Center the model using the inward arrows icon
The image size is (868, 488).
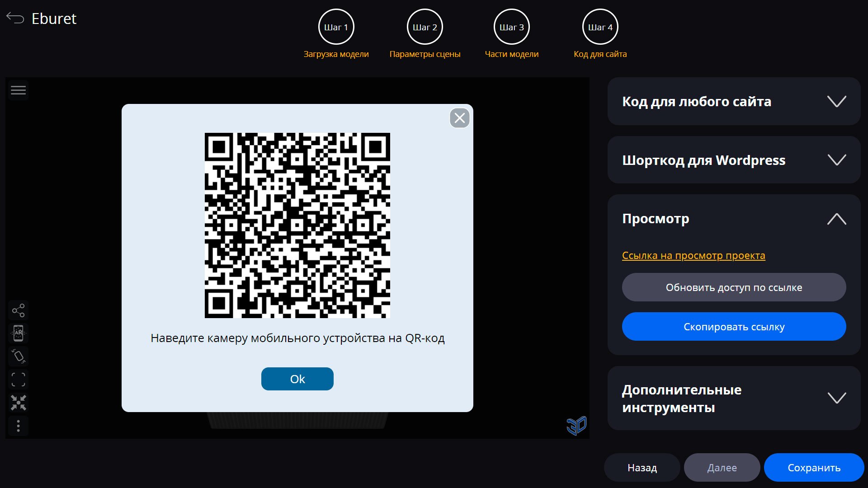pyautogui.click(x=18, y=403)
